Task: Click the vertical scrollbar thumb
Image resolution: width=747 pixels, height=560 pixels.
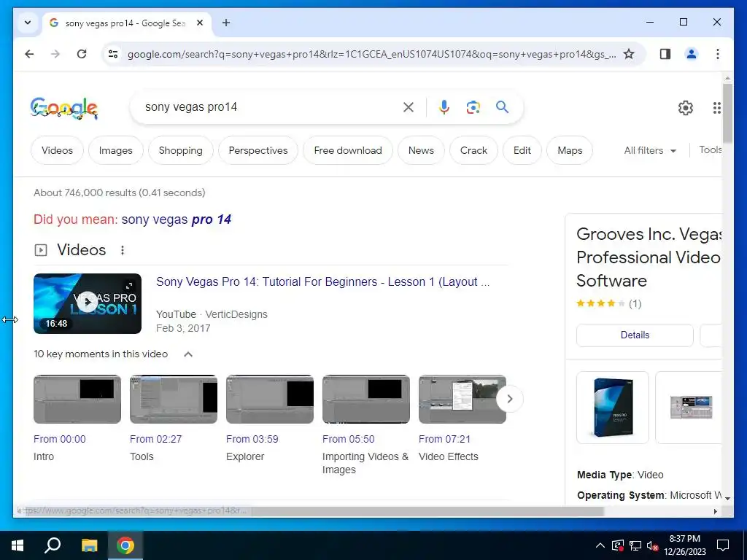Action: [727, 113]
